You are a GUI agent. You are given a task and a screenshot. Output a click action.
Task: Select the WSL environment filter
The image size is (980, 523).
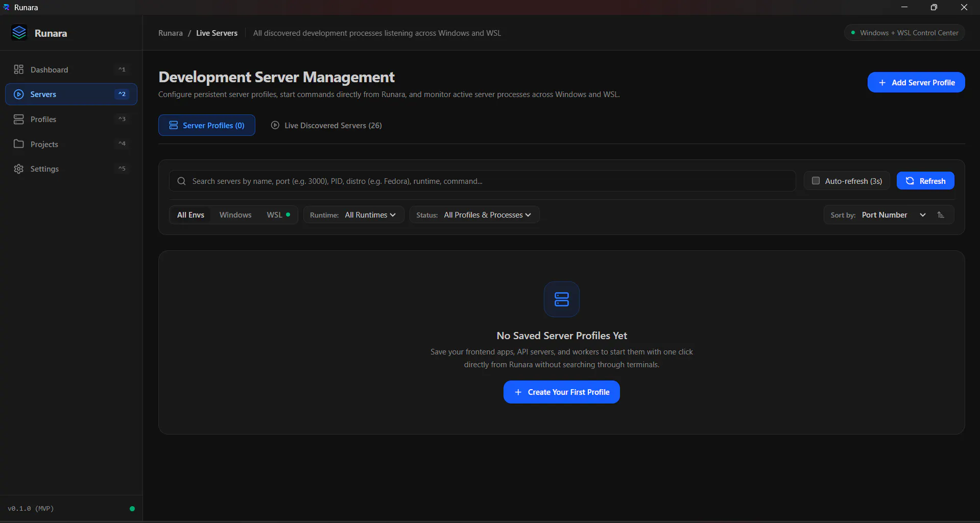pyautogui.click(x=278, y=215)
